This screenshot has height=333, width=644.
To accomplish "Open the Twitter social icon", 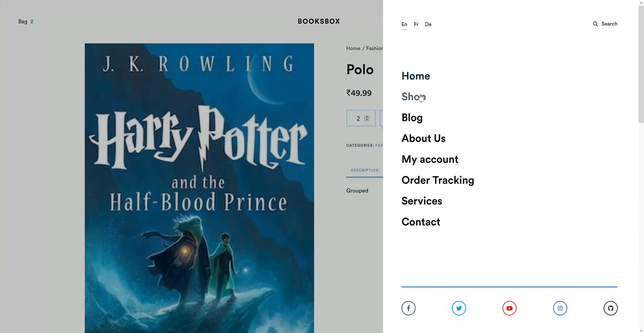I will tap(459, 308).
